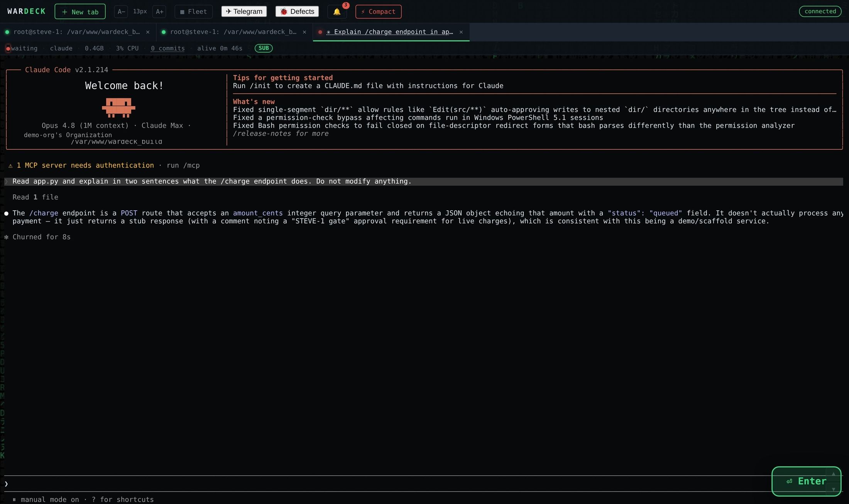Click the green status dot on the first tab
This screenshot has width=849, height=504.
(7, 32)
